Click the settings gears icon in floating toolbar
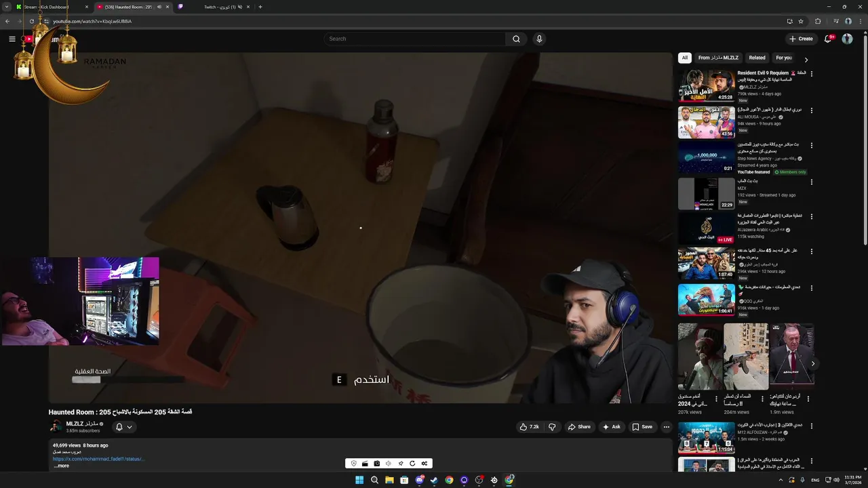Screen dimensions: 868x488 point(425,464)
